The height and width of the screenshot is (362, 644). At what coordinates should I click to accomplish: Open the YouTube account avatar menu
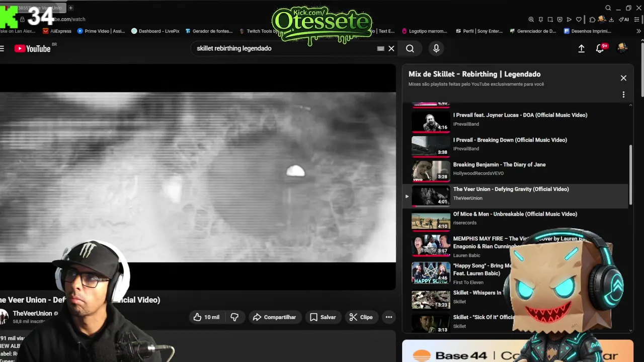point(622,48)
